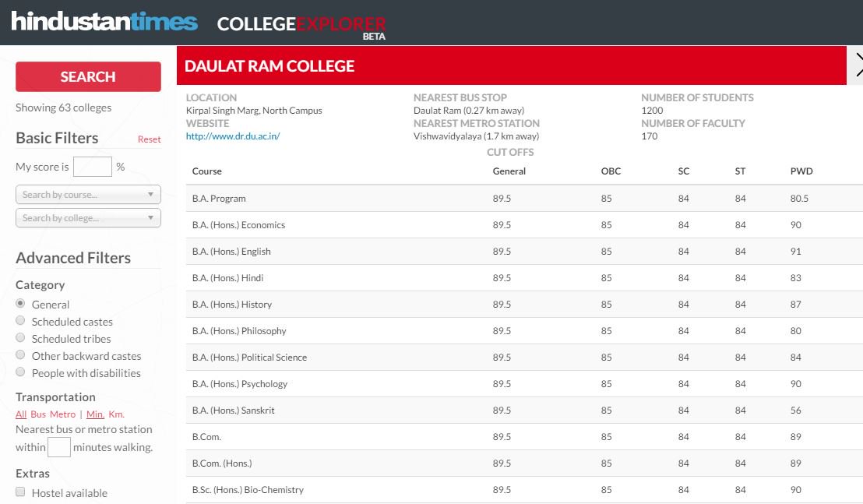Choose Bus transportation filter
Image resolution: width=863 pixels, height=504 pixels.
click(38, 414)
